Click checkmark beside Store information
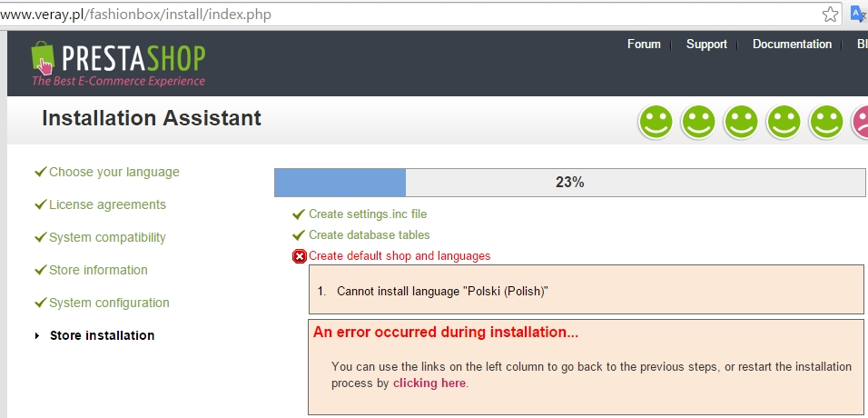This screenshot has width=868, height=418. 40,270
